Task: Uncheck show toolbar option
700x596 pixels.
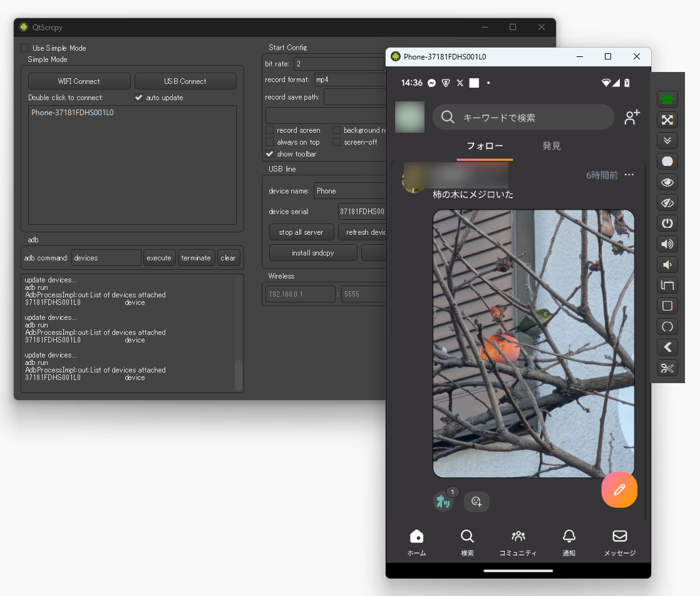Action: (270, 154)
